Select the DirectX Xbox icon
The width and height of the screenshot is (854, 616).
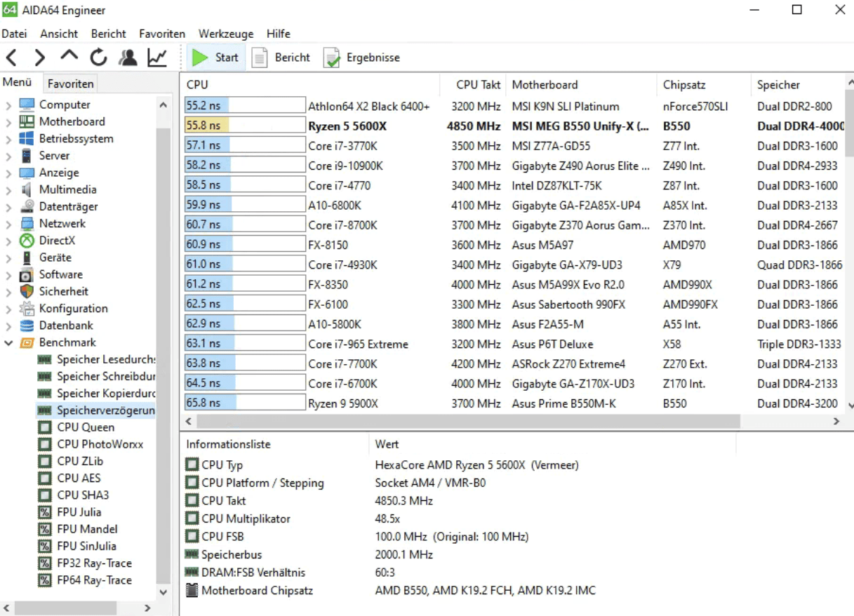coord(27,241)
